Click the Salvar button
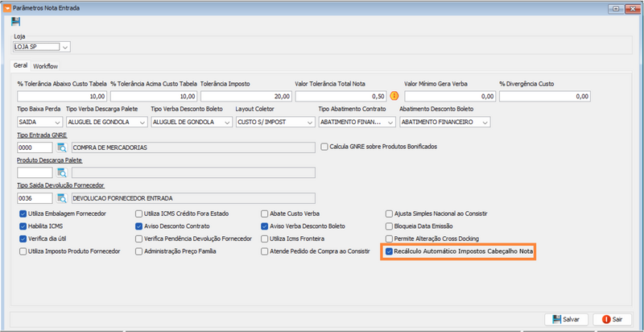Screen dimensions: 644x332 coord(566,319)
